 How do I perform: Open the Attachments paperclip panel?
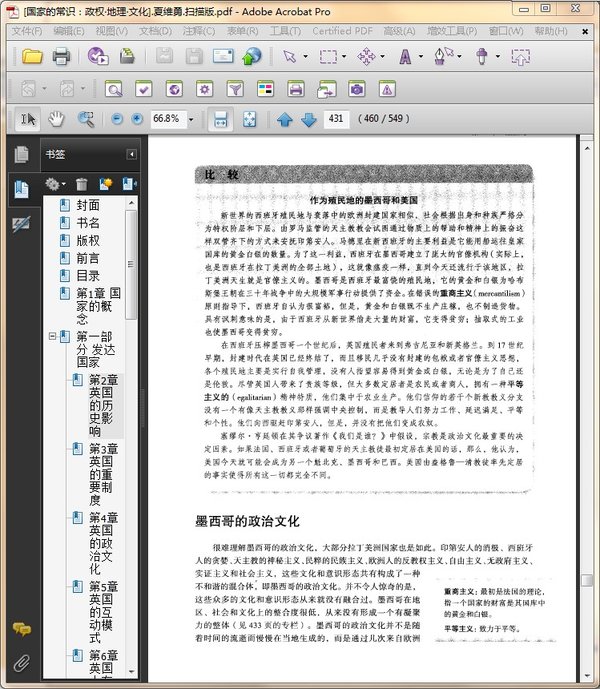[x=22, y=663]
